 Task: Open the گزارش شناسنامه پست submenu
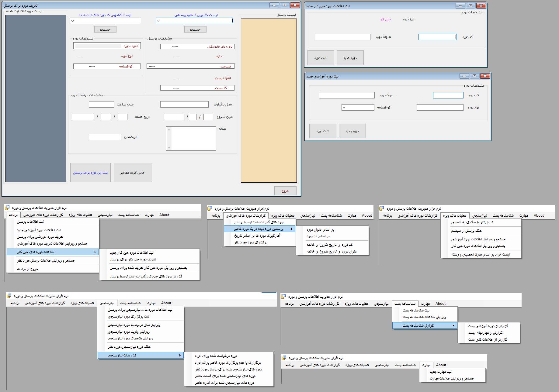coord(425,325)
